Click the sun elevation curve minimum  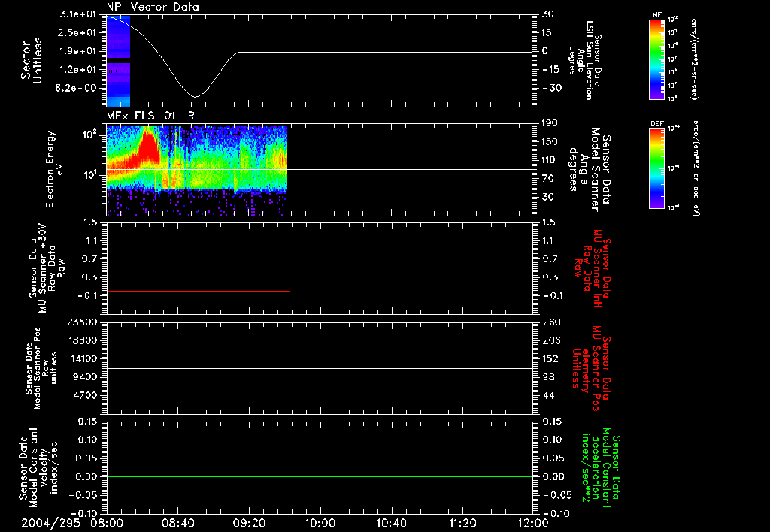click(x=195, y=97)
